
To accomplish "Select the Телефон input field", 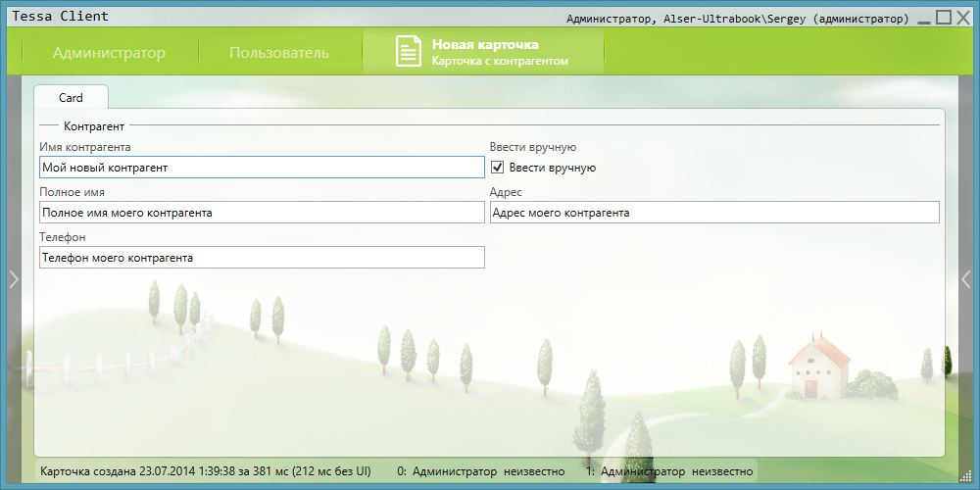I will 261,258.
